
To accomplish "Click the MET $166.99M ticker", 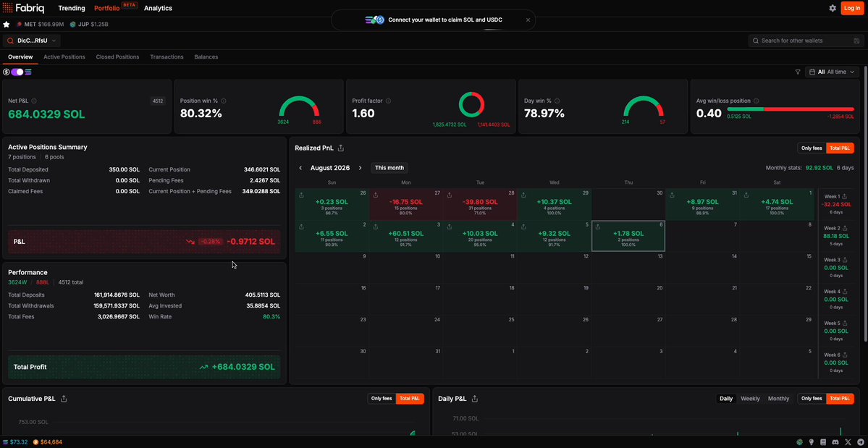I will click(x=40, y=25).
